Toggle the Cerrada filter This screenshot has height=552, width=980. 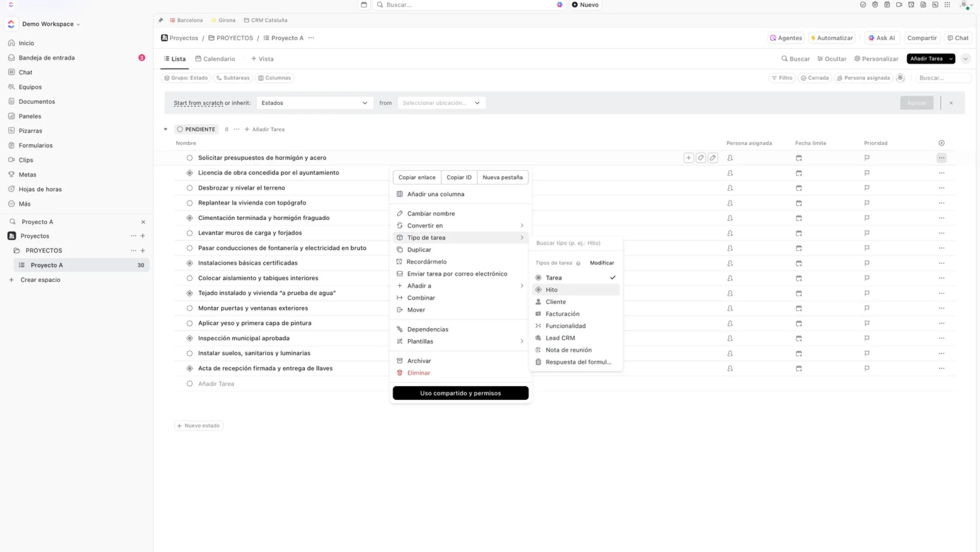[815, 77]
